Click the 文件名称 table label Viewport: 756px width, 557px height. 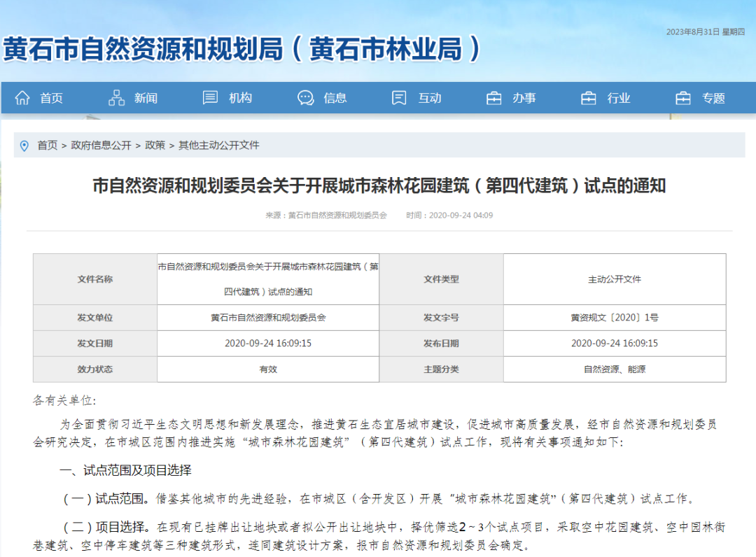click(x=95, y=279)
